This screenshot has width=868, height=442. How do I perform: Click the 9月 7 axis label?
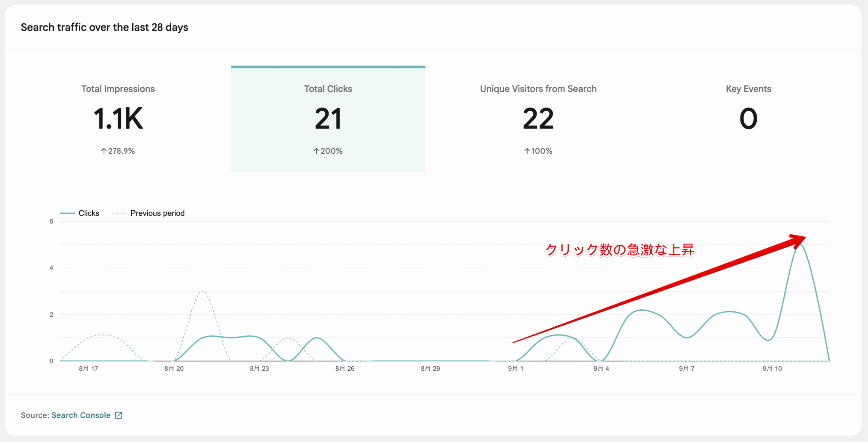pos(687,368)
